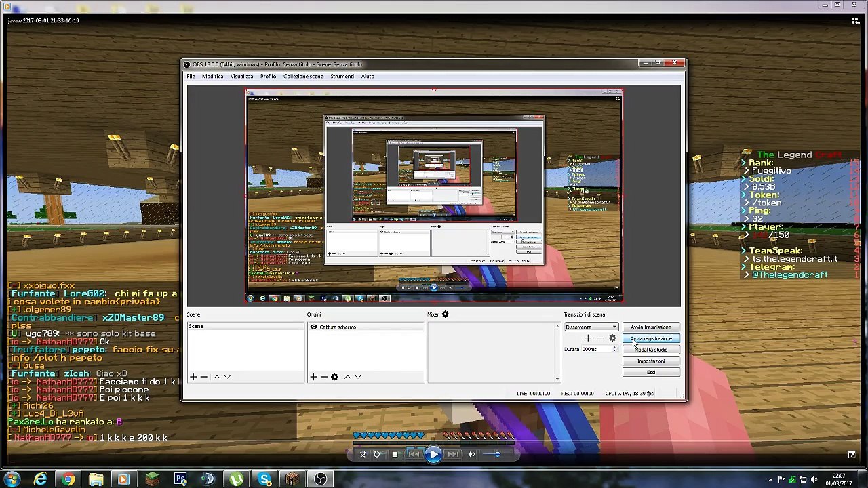The width and height of the screenshot is (868, 488).
Task: Open Google Chrome from the taskbar
Action: click(x=68, y=480)
